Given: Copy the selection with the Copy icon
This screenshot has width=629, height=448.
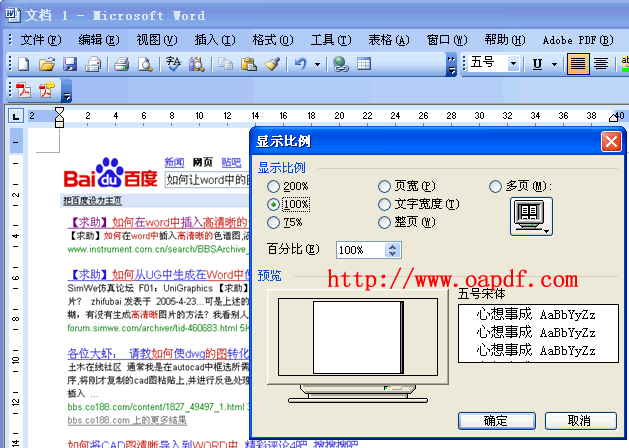Looking at the screenshot, I should (225, 64).
